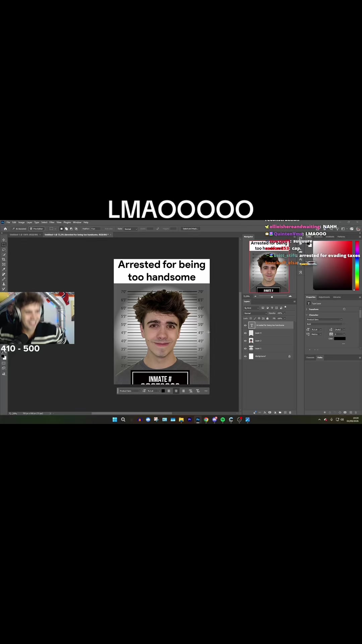Hide Layer 2 visibility eye
This screenshot has height=644, width=362.
[x=245, y=341]
